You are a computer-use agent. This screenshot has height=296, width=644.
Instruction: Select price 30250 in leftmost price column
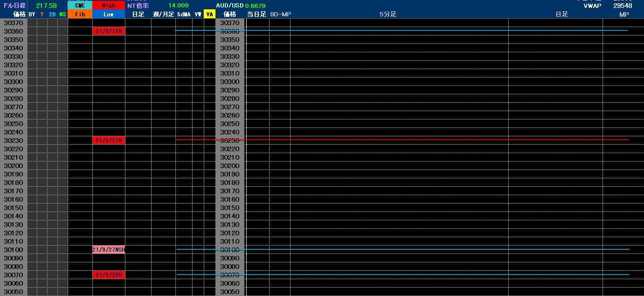point(13,124)
